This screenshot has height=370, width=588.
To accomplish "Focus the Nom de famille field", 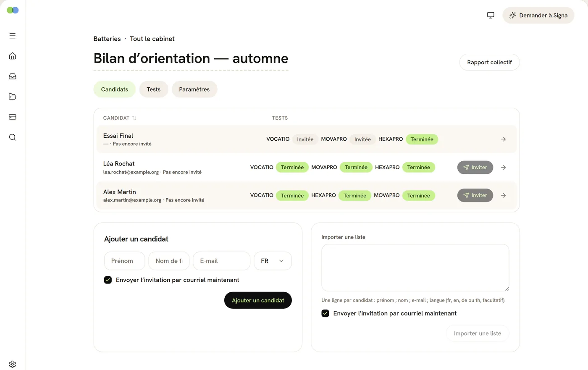I will pyautogui.click(x=169, y=261).
